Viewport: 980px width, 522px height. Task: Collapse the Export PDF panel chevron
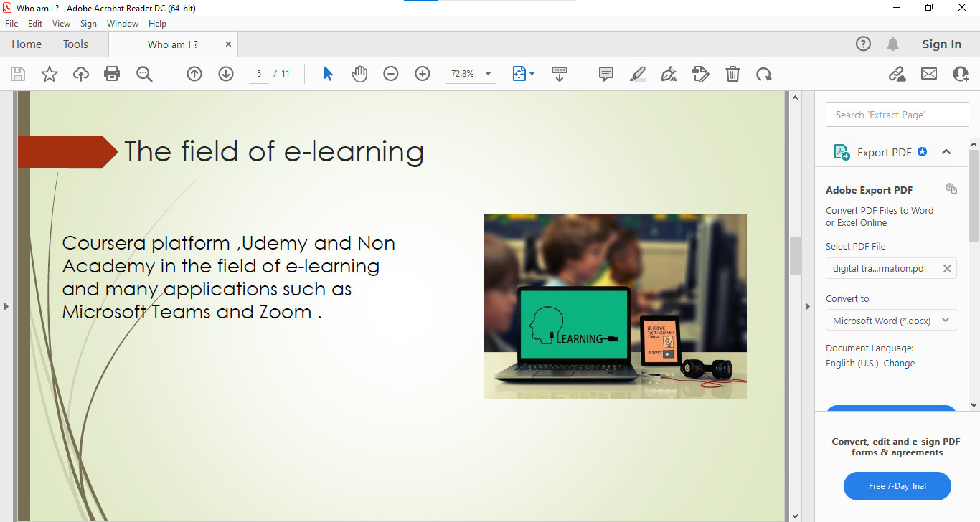point(946,151)
